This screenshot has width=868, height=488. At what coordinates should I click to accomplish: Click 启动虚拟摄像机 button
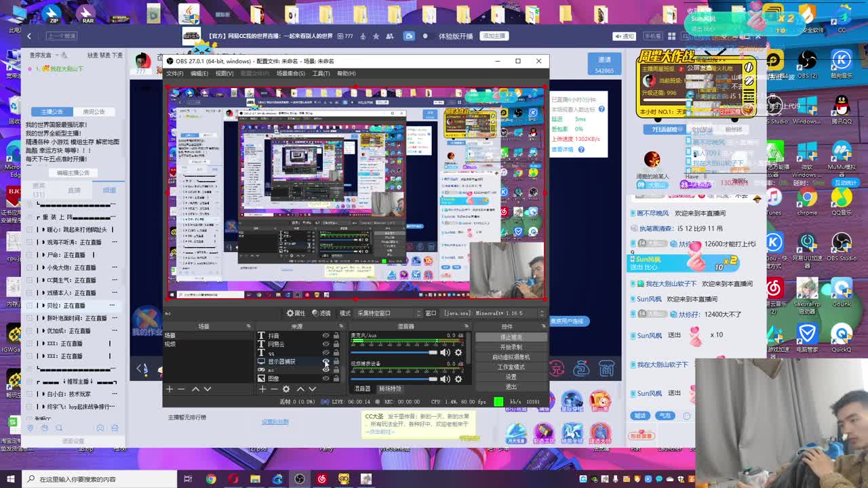(511, 357)
